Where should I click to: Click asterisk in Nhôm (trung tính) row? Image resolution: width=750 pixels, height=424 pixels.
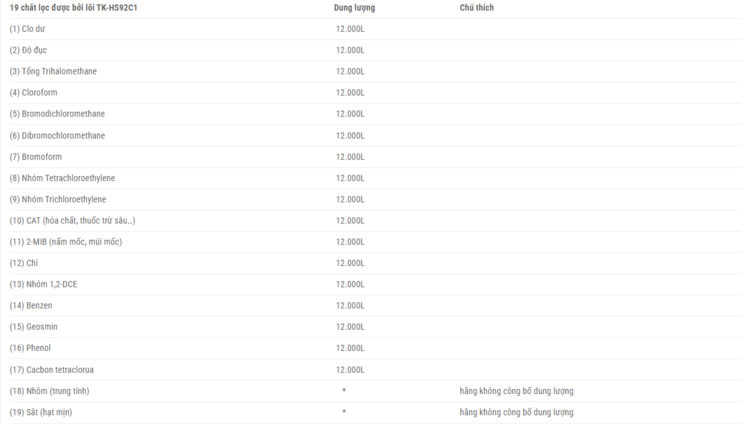tap(344, 391)
